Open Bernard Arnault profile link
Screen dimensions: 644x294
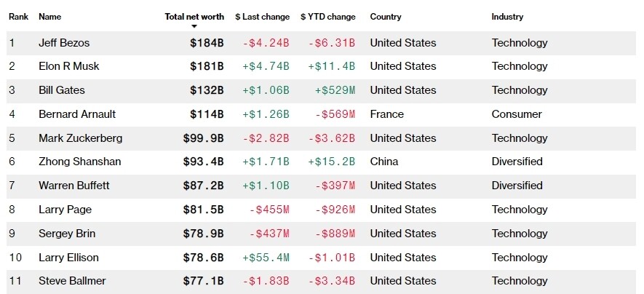77,114
